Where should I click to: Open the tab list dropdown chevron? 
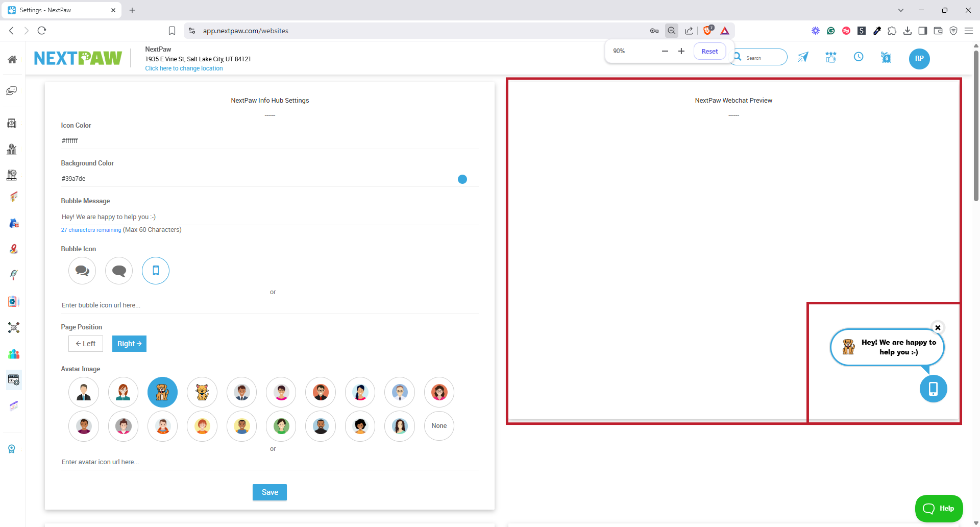(901, 10)
